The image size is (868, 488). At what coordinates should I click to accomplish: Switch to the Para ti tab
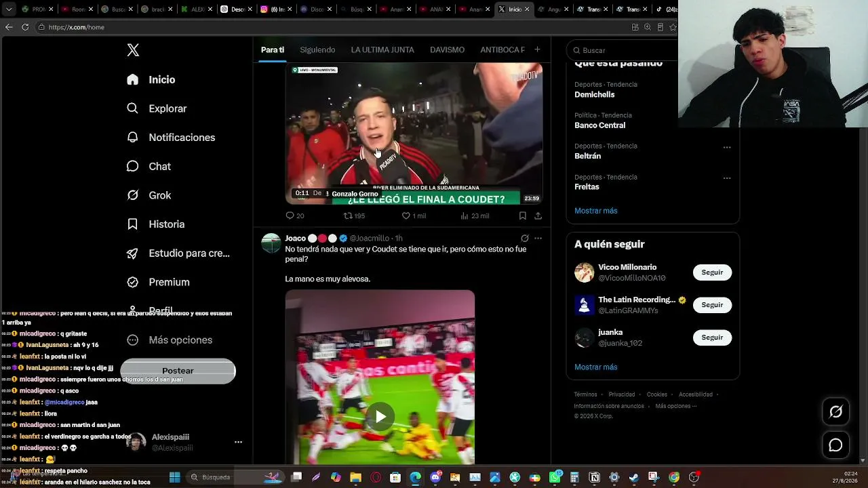coord(273,49)
